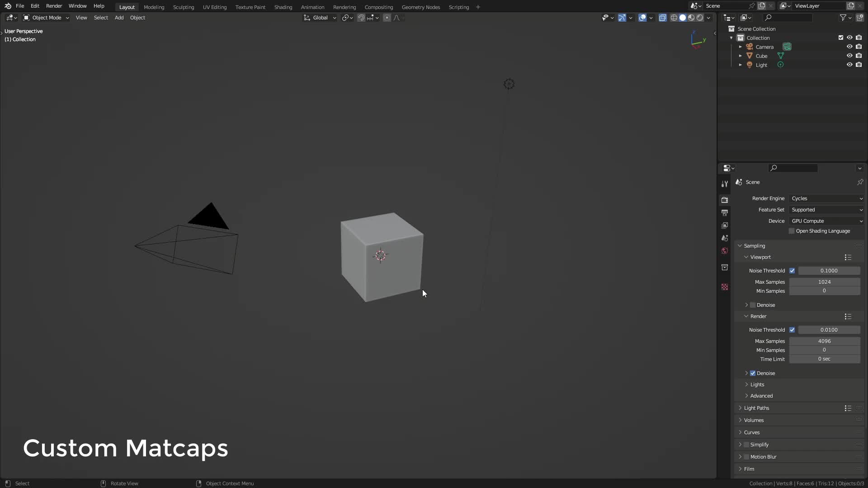Image resolution: width=868 pixels, height=488 pixels.
Task: Expand the Camera item in outliner
Action: (741, 47)
